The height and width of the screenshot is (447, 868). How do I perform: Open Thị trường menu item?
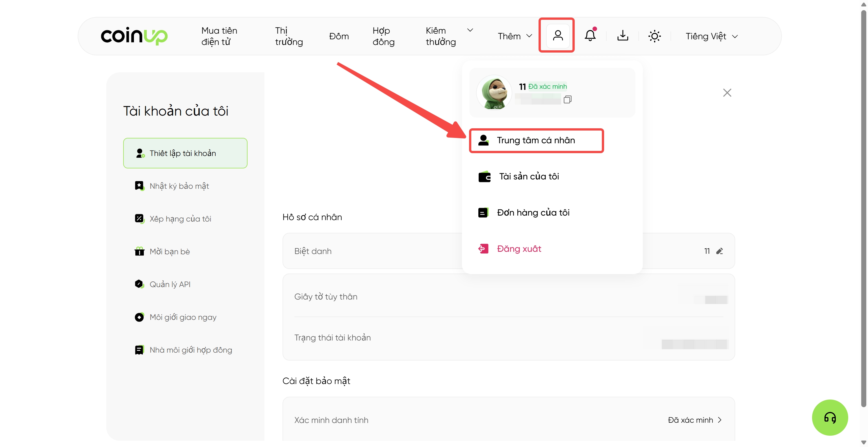pyautogui.click(x=289, y=36)
